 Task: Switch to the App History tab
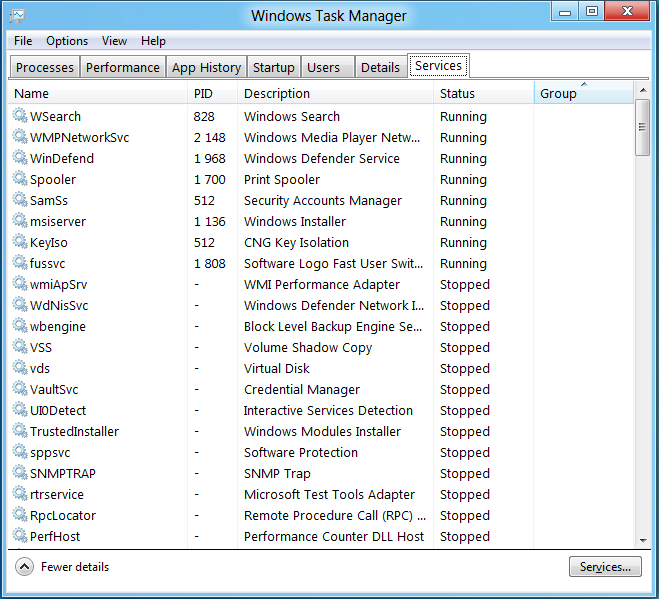(206, 67)
